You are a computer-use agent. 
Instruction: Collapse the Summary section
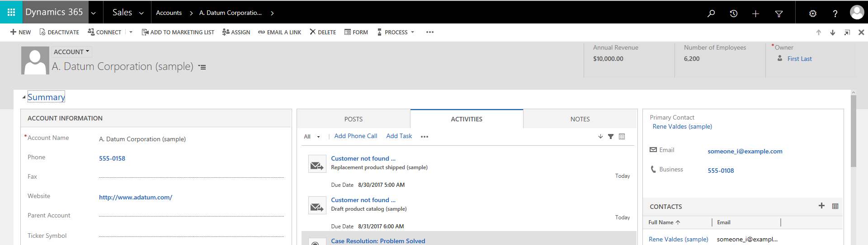click(24, 97)
